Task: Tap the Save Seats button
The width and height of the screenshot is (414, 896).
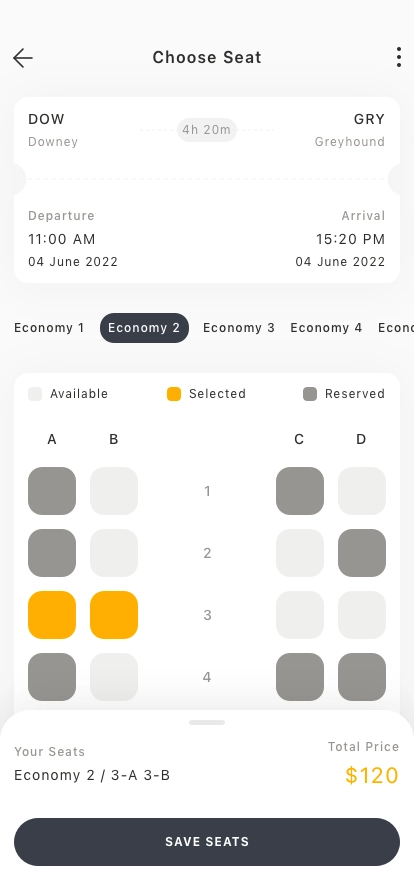Action: [x=207, y=842]
